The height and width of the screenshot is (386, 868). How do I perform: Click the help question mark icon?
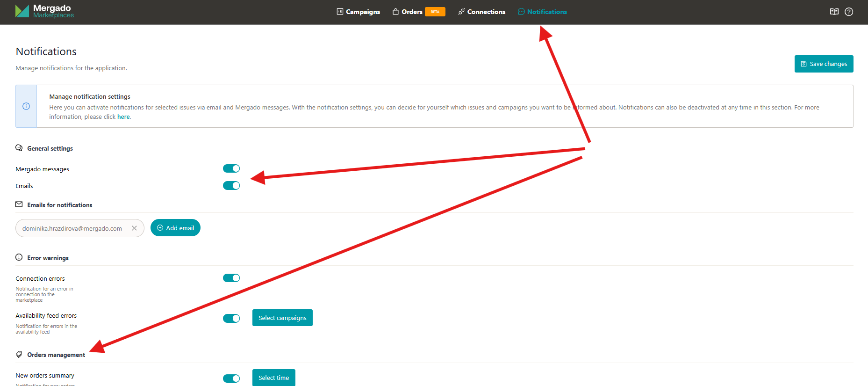849,12
